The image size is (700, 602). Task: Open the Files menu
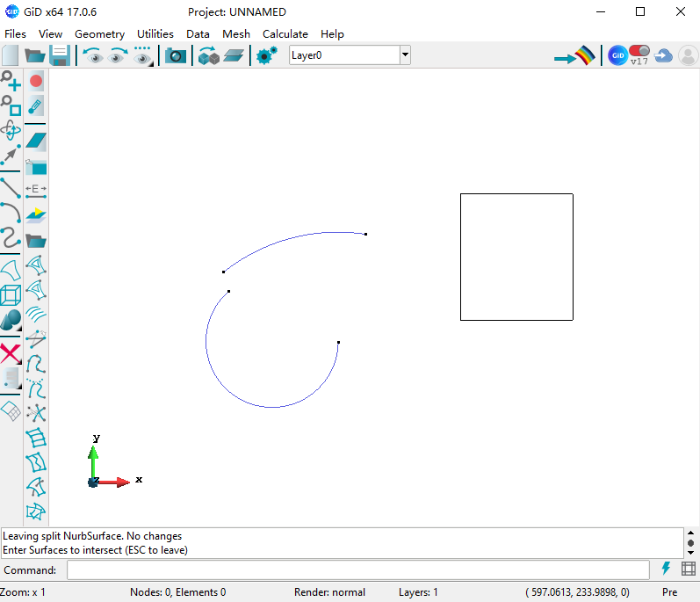(x=15, y=34)
